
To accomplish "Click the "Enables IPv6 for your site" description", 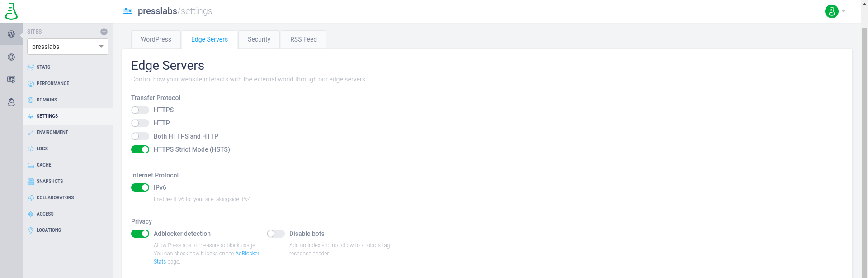I will pyautogui.click(x=203, y=199).
